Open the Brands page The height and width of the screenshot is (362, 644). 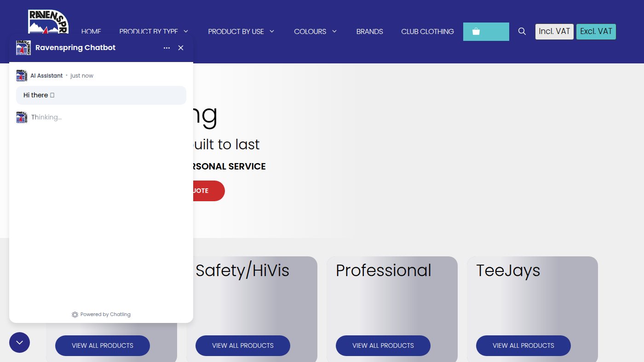pos(370,32)
